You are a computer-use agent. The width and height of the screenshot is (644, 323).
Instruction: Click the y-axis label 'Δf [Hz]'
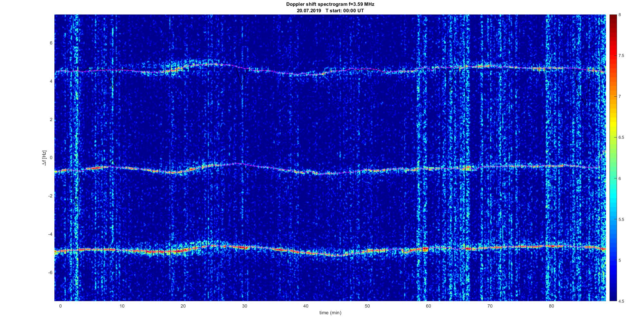44,158
